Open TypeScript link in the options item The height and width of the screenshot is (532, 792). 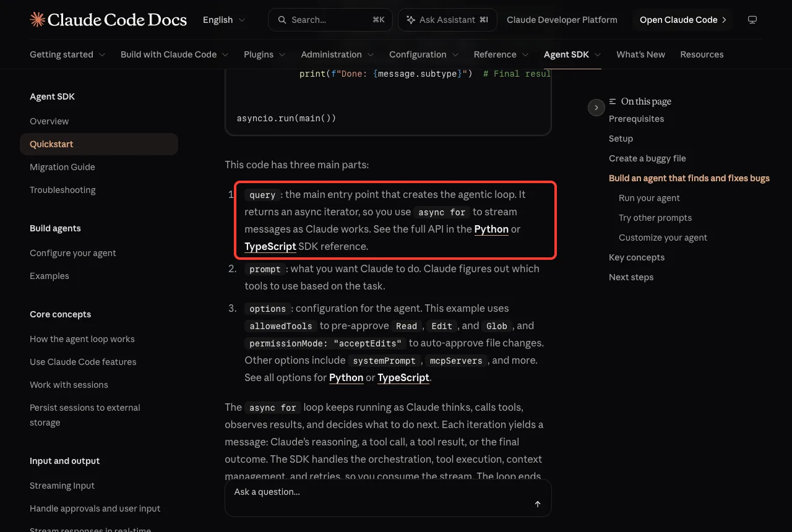403,377
